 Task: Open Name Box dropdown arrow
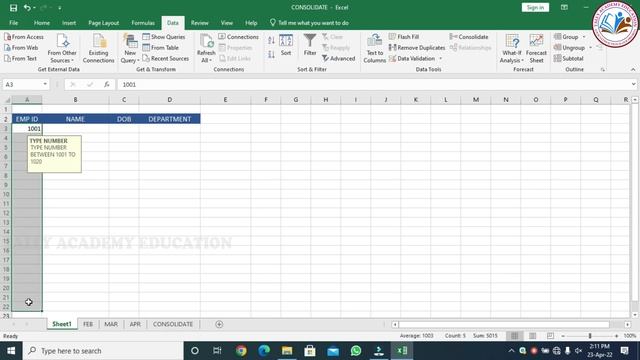pos(45,84)
